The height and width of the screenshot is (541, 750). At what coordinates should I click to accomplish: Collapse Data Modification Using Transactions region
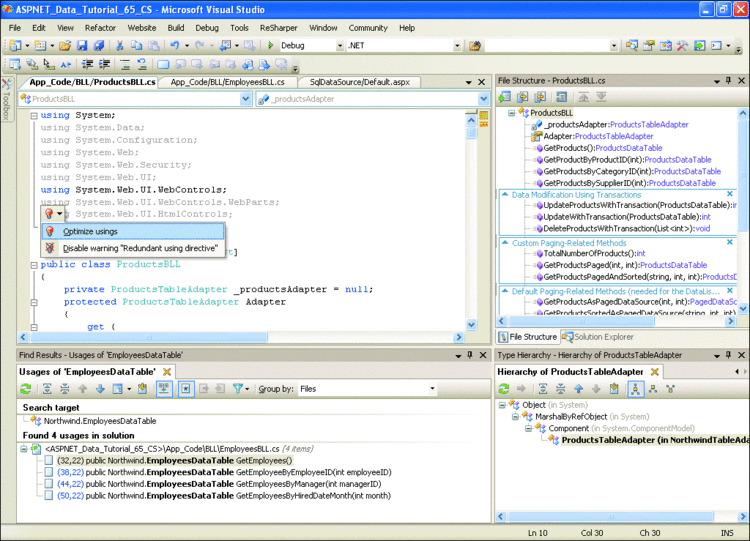(x=505, y=194)
